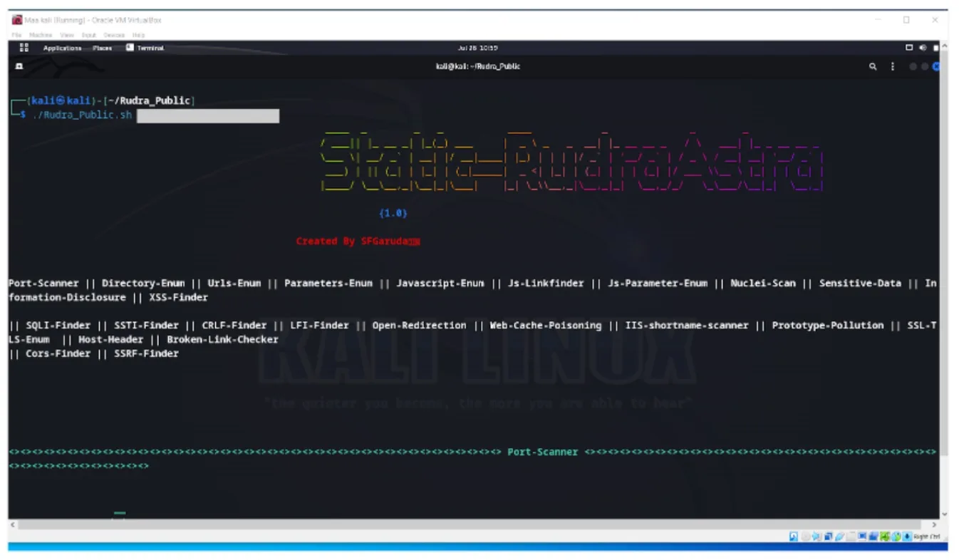This screenshot has height=560, width=959.
Task: Click the 'Sensitive-Data' text in the module list
Action: click(860, 283)
